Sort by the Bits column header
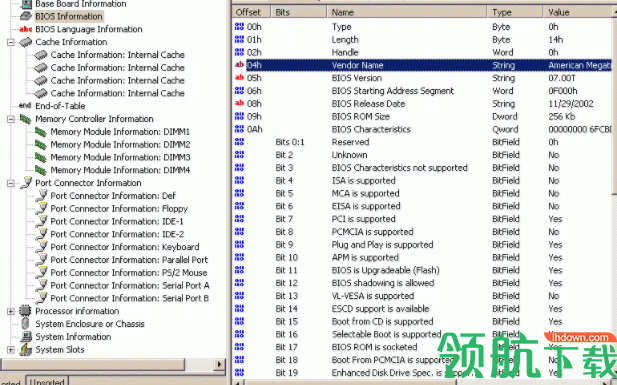 [299, 12]
